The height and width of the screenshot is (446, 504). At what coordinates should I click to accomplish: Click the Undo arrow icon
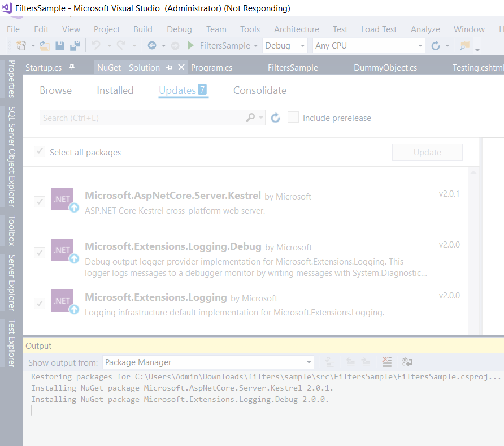(96, 45)
